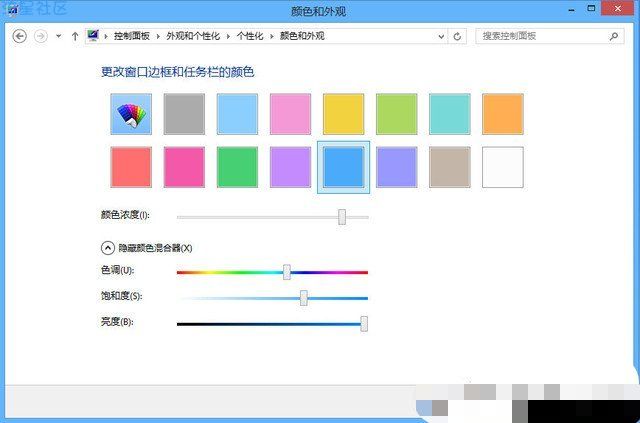This screenshot has width=640, height=423.
Task: Close the 颜色和外观 window
Action: (x=618, y=8)
